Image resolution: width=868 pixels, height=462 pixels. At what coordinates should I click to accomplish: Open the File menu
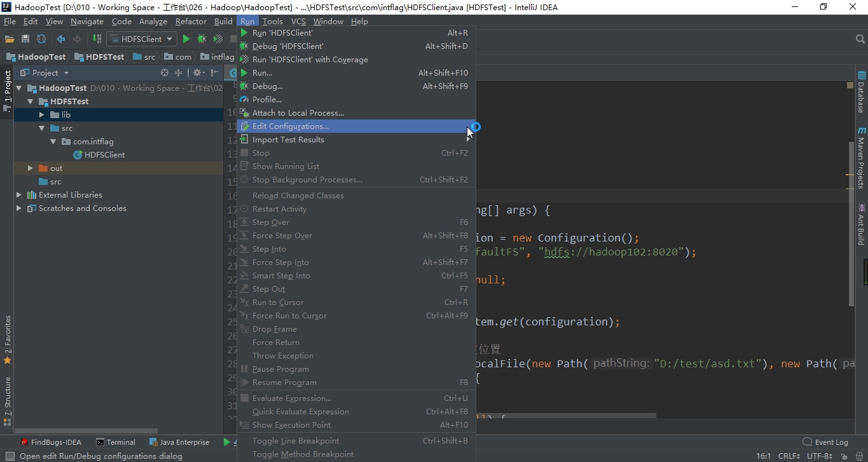10,21
